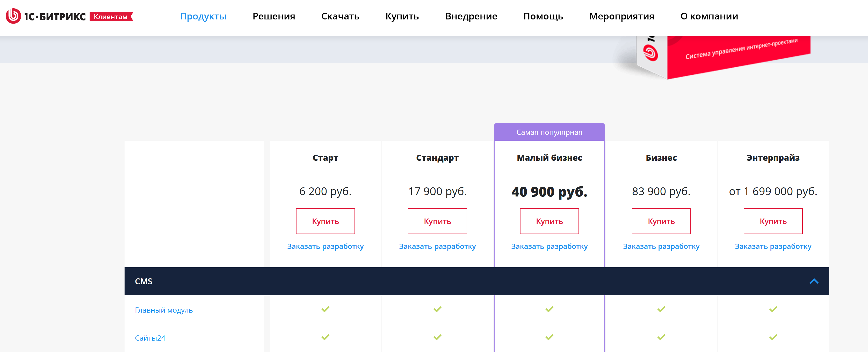Click Купить button under Энтерпрайз edition
Viewport: 868px width, 352px height.
coord(773,221)
